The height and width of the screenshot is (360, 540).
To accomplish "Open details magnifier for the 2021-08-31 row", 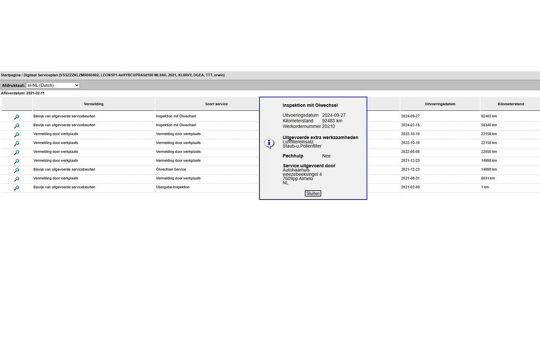I will pyautogui.click(x=17, y=179).
